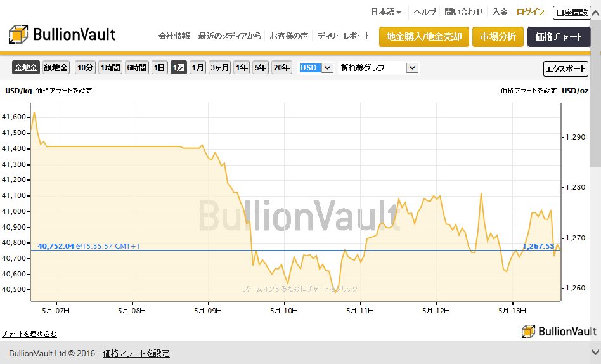The height and width of the screenshot is (364, 601).
Task: Switch chart range to 1日
Action: (160, 67)
